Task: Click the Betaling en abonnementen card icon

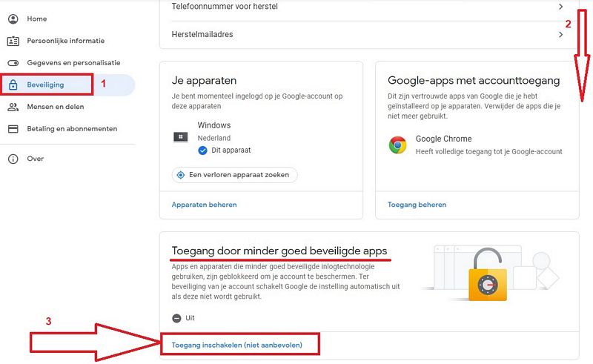Action: pyautogui.click(x=13, y=129)
